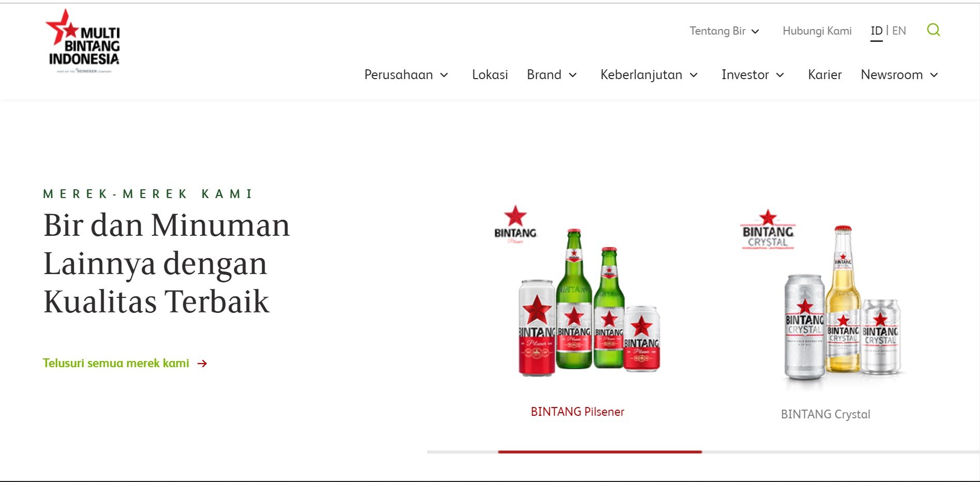Image resolution: width=980 pixels, height=482 pixels.
Task: Expand the Brand dropdown chevron
Action: [573, 75]
